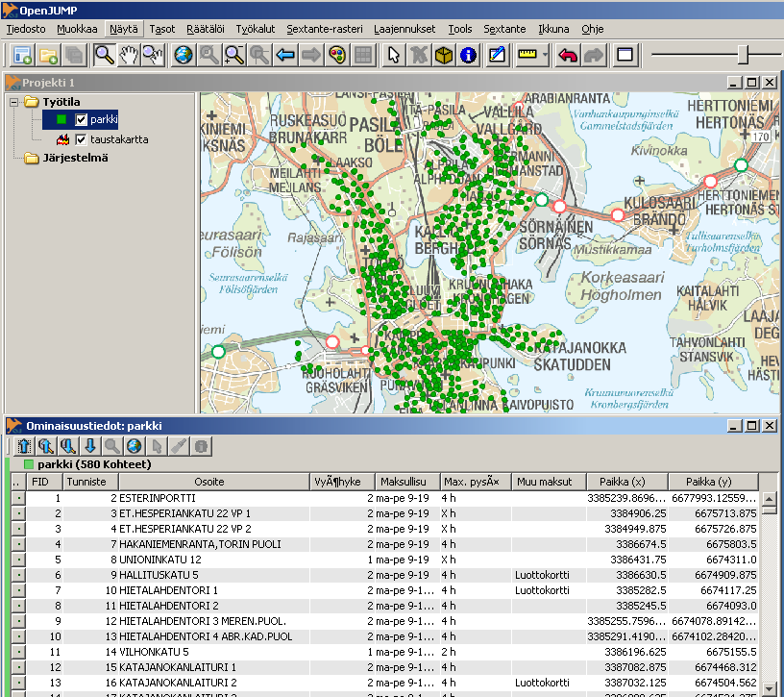Toggle visibility of the taustakartta layer
The image size is (784, 697).
click(81, 139)
